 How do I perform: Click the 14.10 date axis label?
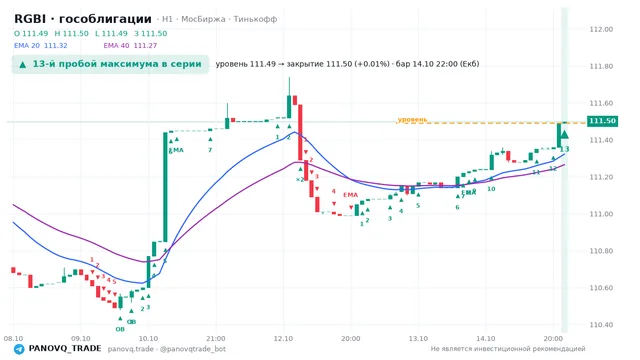[x=486, y=339]
